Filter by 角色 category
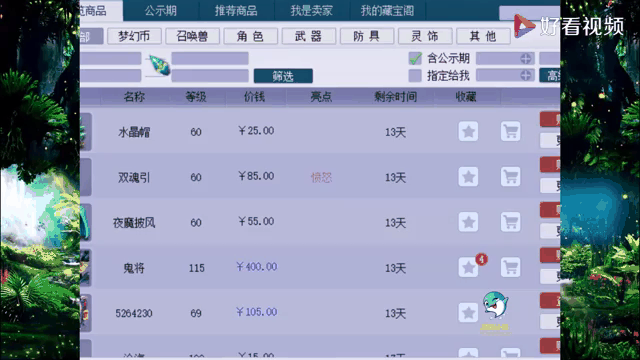The image size is (640, 360). [250, 36]
